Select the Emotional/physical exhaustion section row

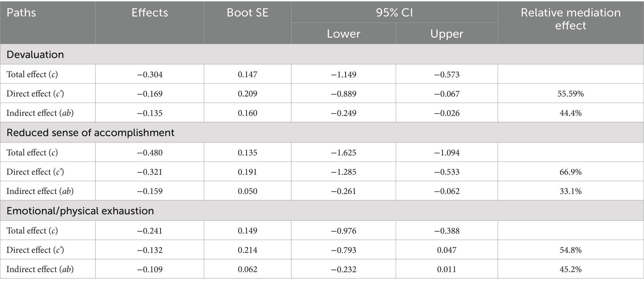[80, 211]
